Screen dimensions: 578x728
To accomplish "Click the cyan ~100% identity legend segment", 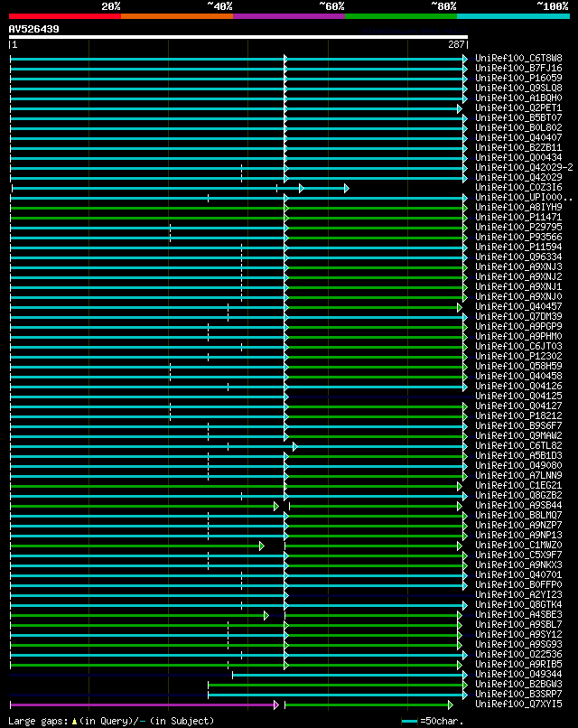I will coord(514,16).
